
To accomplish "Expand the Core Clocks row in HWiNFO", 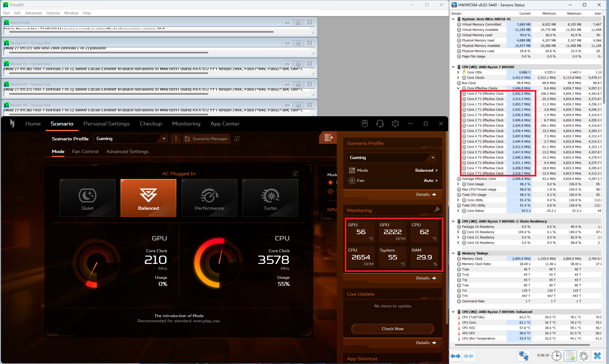I will 458,78.
